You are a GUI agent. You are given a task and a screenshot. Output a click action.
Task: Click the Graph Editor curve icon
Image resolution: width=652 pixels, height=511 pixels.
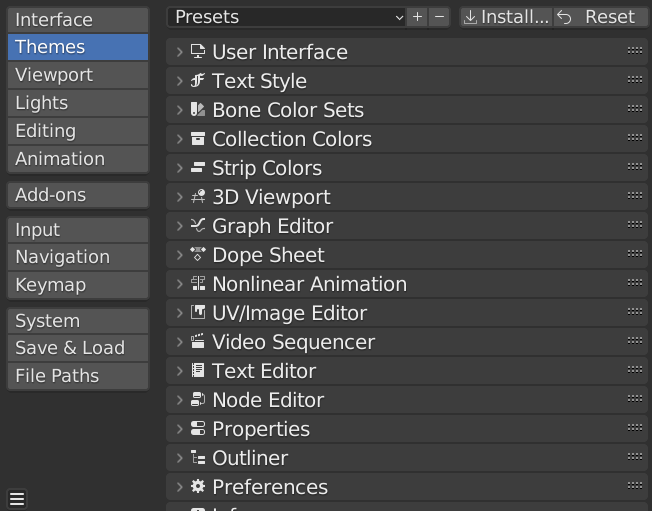(198, 225)
